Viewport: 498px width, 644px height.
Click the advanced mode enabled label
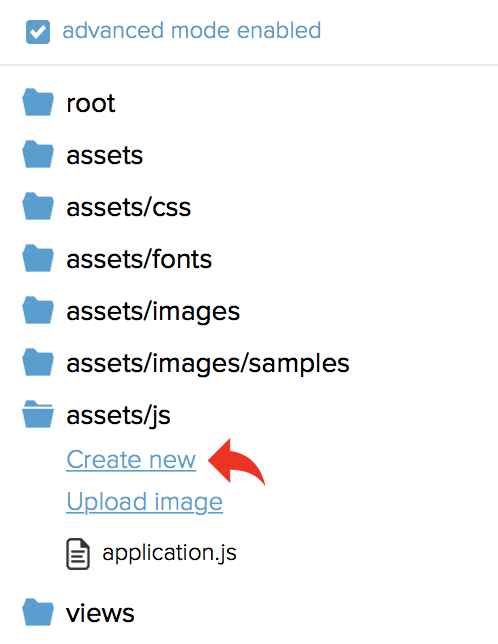[191, 31]
